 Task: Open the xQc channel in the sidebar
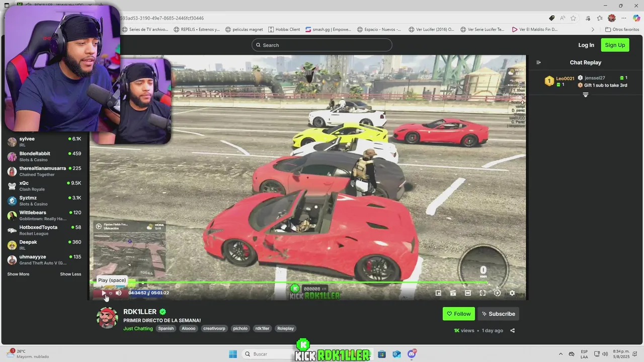click(x=44, y=186)
